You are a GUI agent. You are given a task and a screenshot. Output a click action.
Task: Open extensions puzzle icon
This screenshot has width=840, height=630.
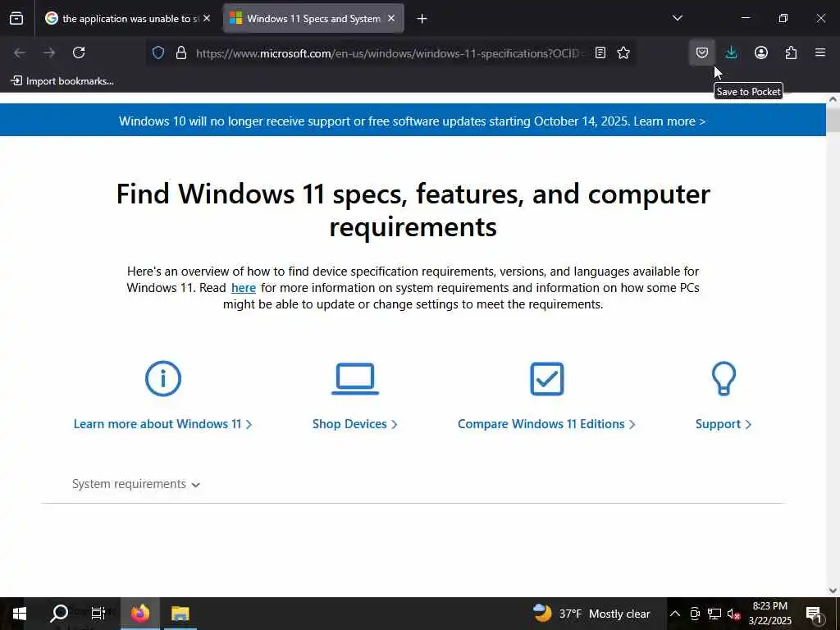tap(791, 52)
